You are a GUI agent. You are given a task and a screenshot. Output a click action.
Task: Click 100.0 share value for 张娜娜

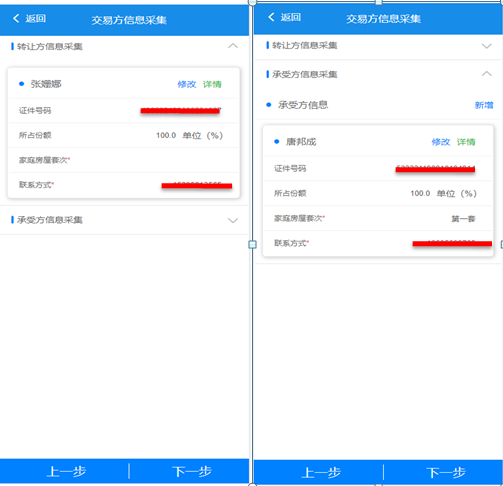[x=166, y=136]
